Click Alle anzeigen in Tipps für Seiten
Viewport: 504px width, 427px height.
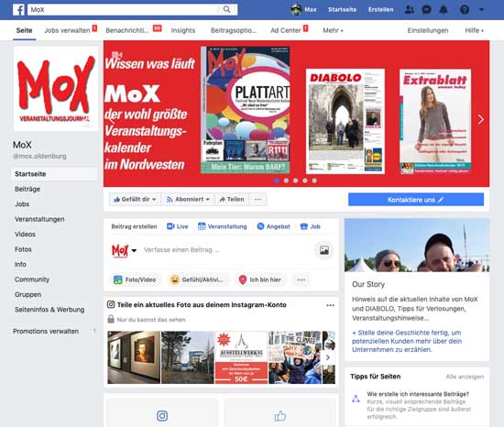(x=465, y=377)
